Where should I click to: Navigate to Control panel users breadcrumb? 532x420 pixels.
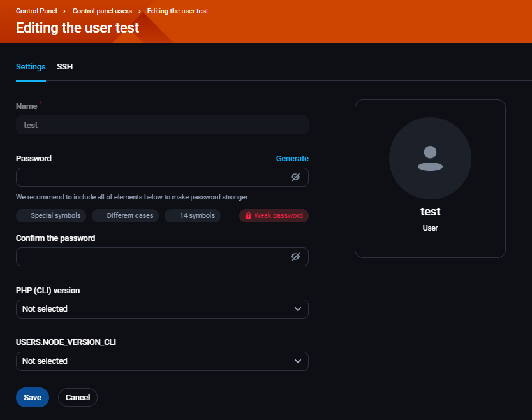102,11
